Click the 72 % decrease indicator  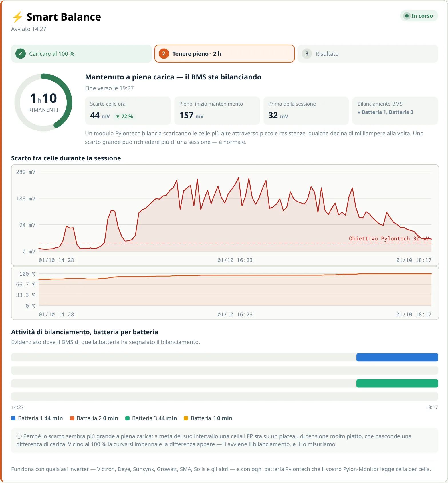point(124,116)
